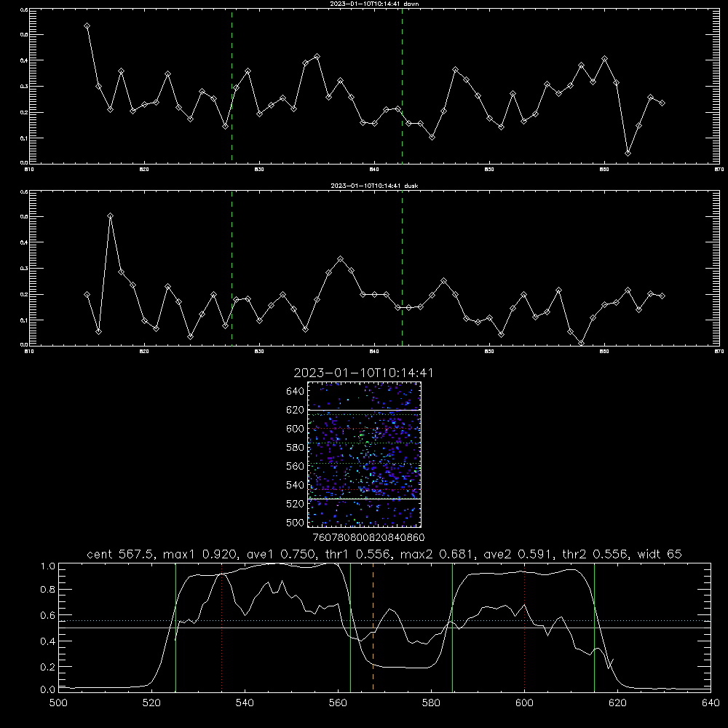Viewport: 728px width, 728px height.
Task: Select the 'max1 0.920' value
Action: (199, 554)
